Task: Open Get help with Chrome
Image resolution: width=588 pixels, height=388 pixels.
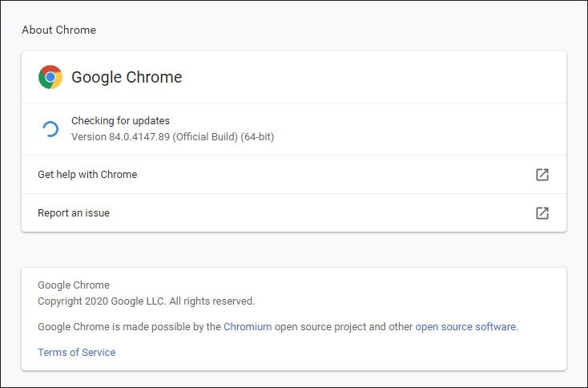Action: pos(294,175)
